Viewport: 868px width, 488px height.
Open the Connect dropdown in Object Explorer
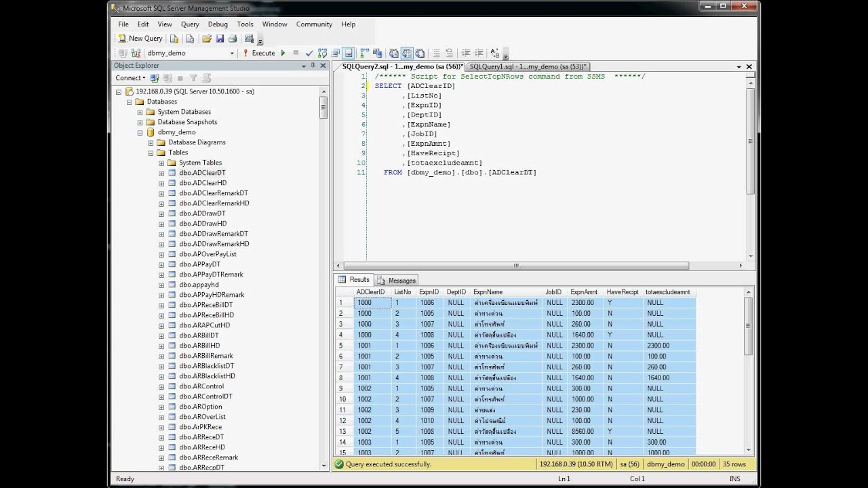130,78
